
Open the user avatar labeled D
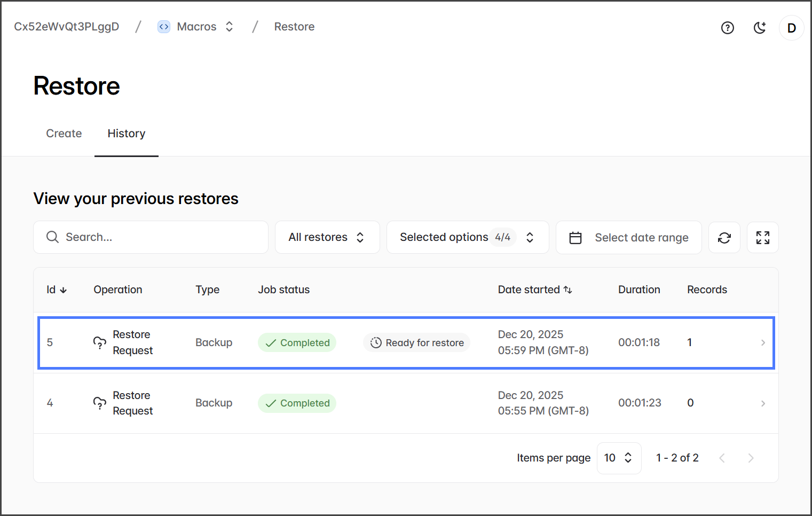(x=791, y=28)
